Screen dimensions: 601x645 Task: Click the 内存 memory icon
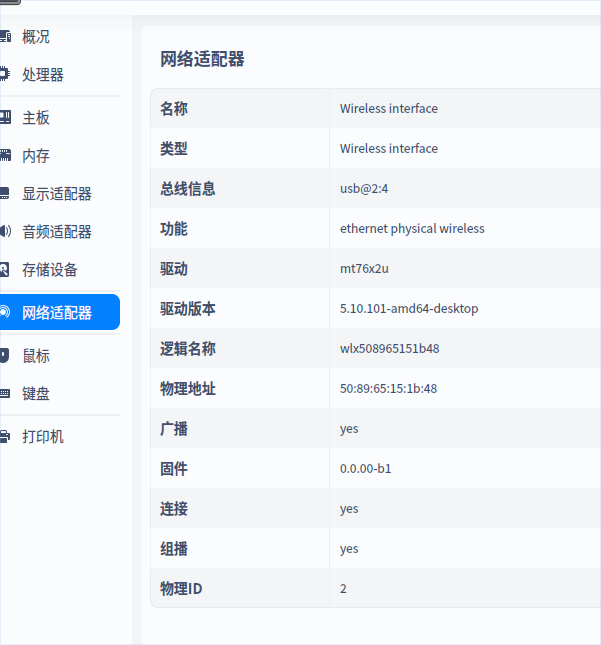(x=5, y=155)
